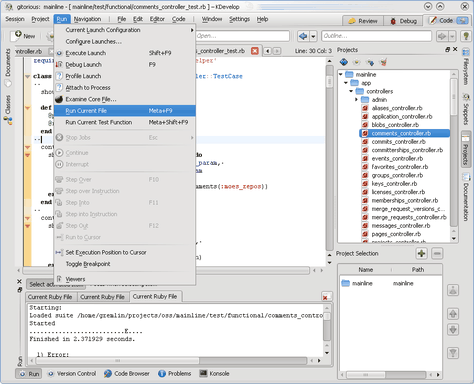Choose Debug Launch from Run menu
Screen dimensions: 474x384
pos(125,65)
